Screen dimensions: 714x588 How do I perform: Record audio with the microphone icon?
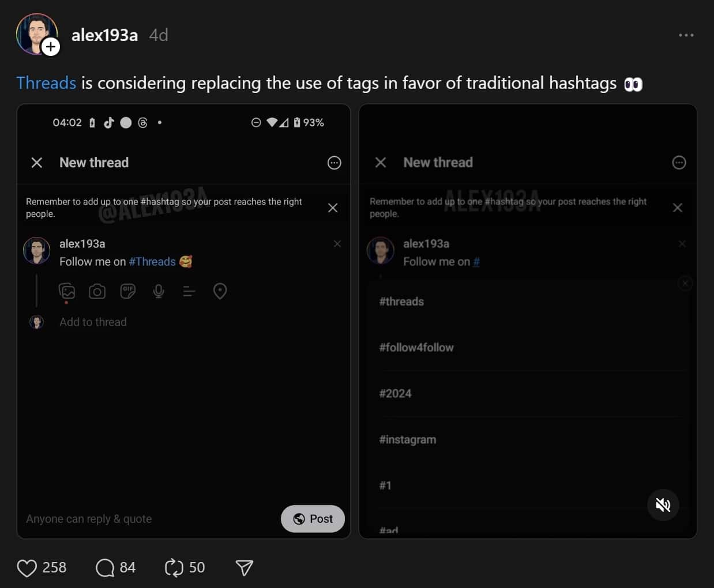tap(159, 291)
